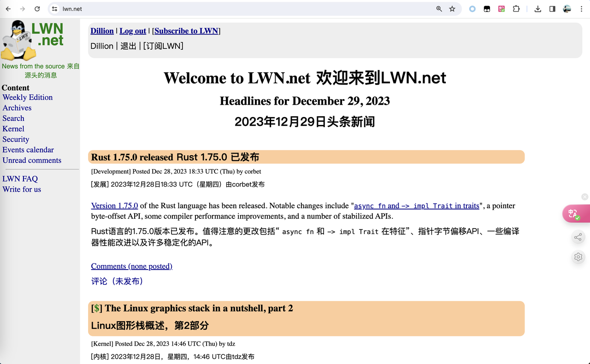Click the Chrome profile avatar
590x364 pixels.
566,8
